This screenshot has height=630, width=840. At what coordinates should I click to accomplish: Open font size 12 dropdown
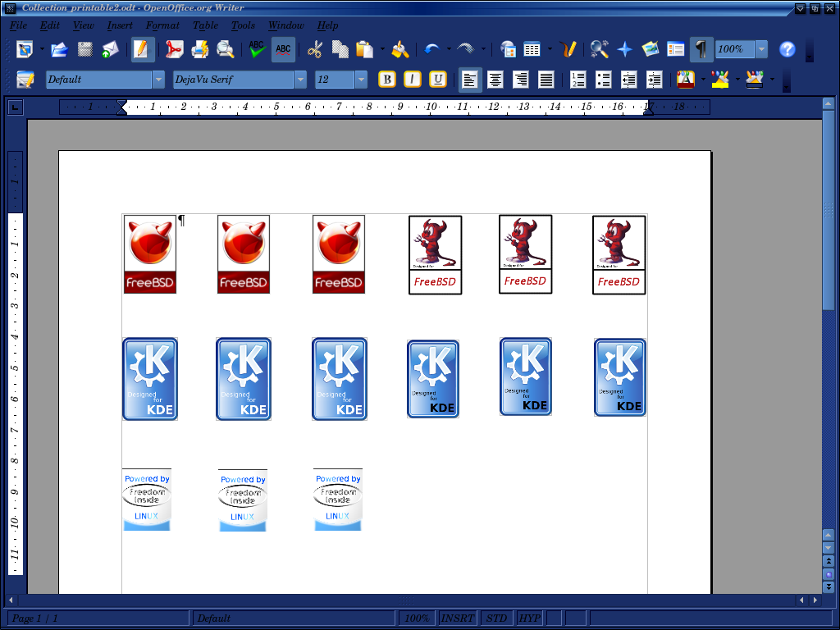pyautogui.click(x=362, y=80)
